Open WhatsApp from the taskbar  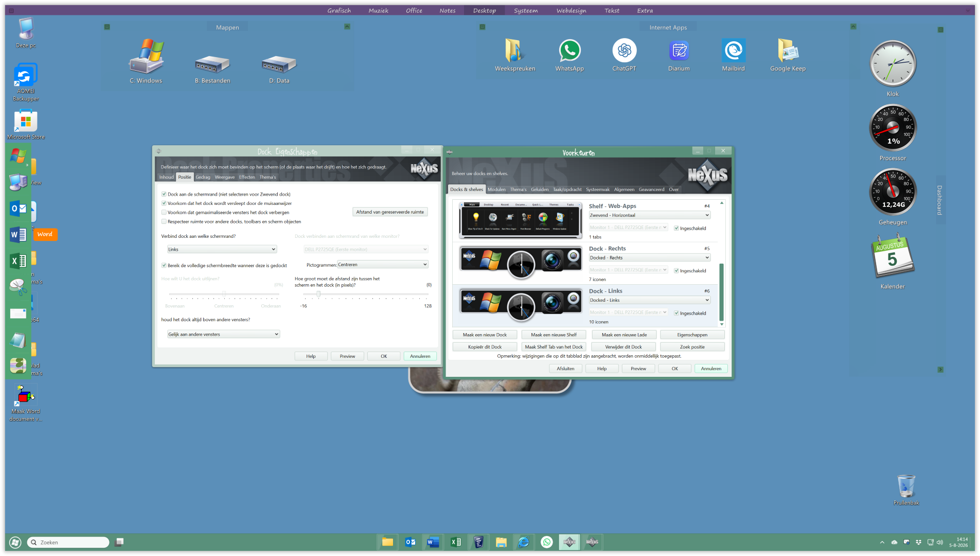pos(546,542)
